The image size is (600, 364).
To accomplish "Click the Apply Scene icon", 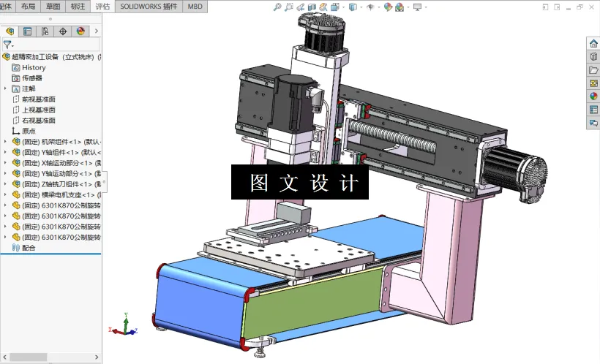I will pos(400,7).
